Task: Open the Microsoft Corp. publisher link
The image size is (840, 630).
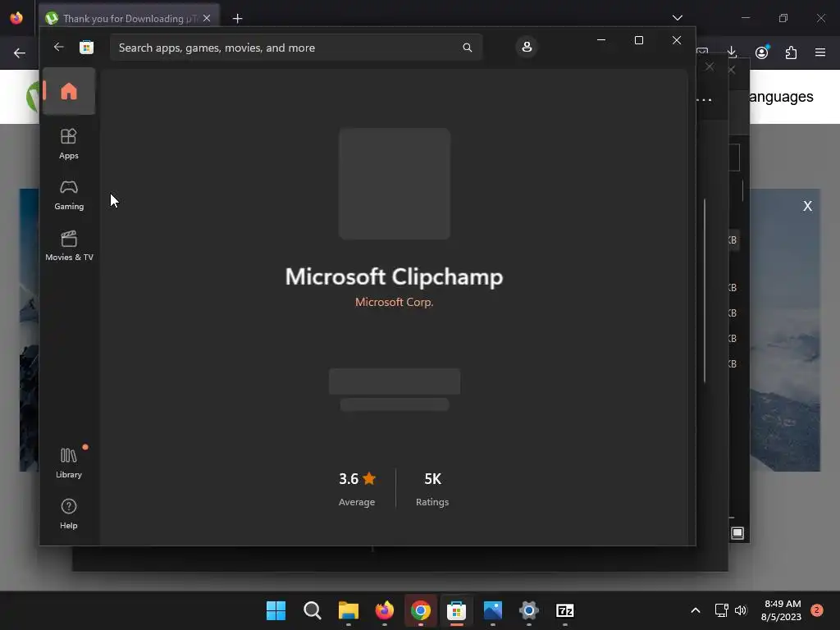Action: pos(395,302)
